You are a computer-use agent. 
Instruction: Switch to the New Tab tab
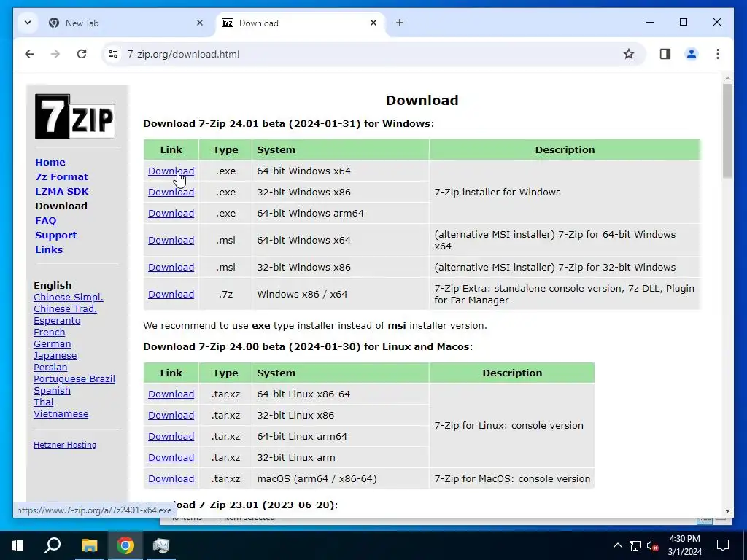point(126,23)
